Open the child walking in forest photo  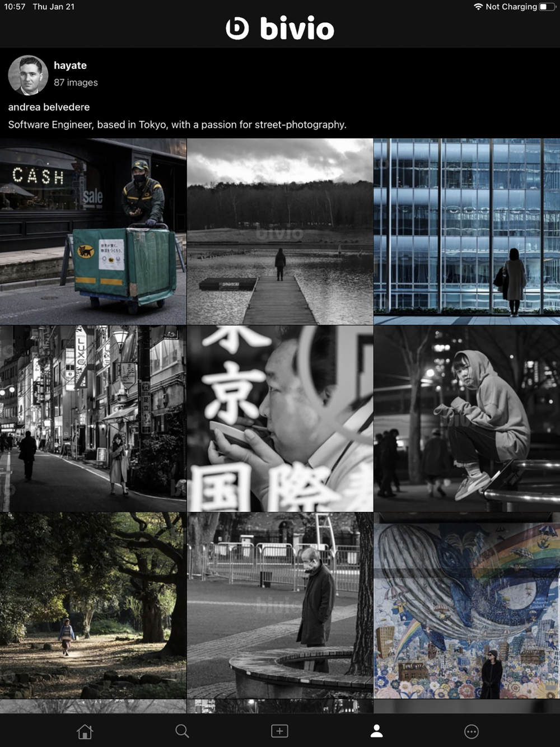(93, 605)
